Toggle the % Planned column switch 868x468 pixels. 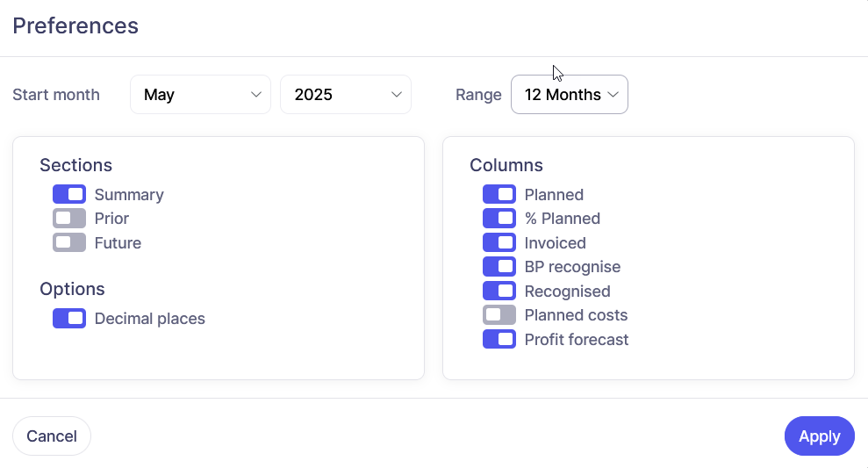[x=499, y=219]
